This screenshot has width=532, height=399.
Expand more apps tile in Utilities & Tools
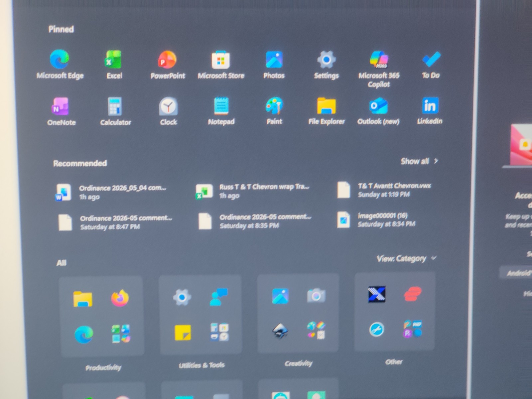click(219, 332)
